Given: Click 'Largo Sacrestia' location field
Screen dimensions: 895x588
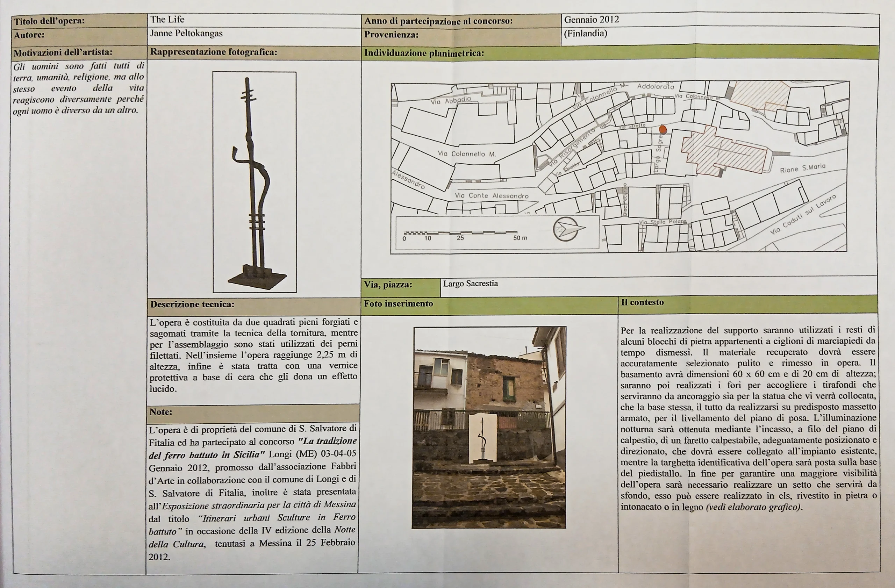Looking at the screenshot, I should [470, 284].
